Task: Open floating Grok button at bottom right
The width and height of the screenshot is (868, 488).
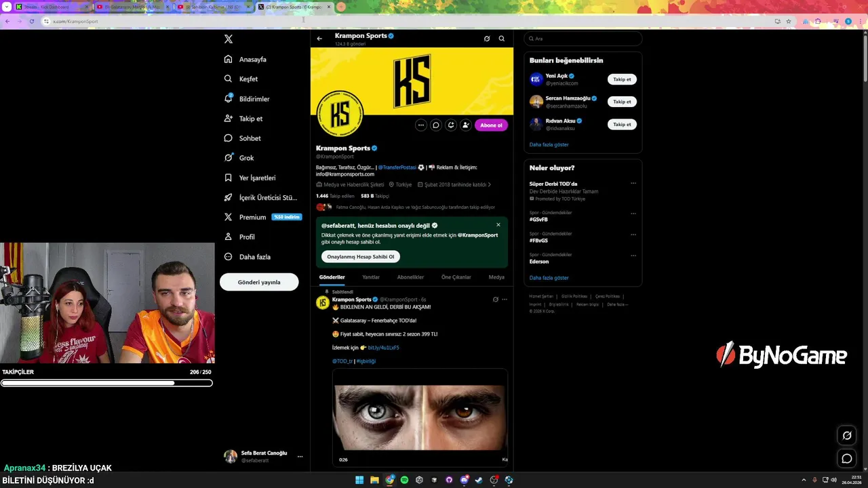Action: pos(847,435)
